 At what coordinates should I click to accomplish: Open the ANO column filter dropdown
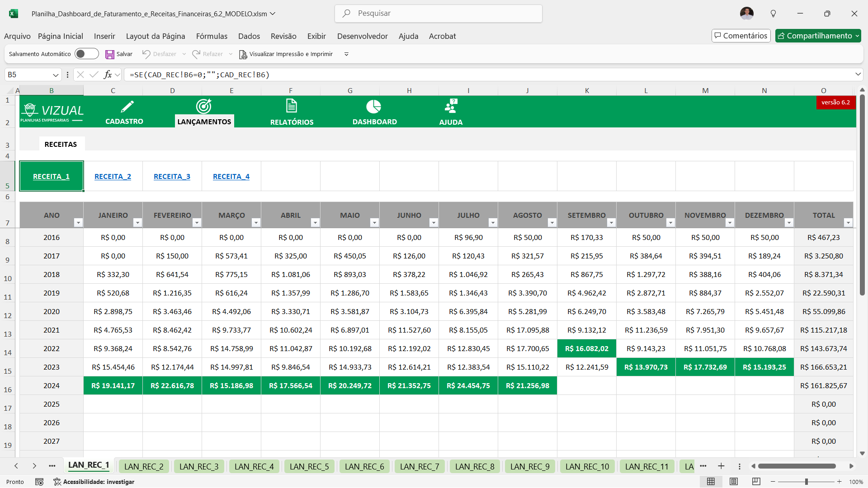point(78,222)
